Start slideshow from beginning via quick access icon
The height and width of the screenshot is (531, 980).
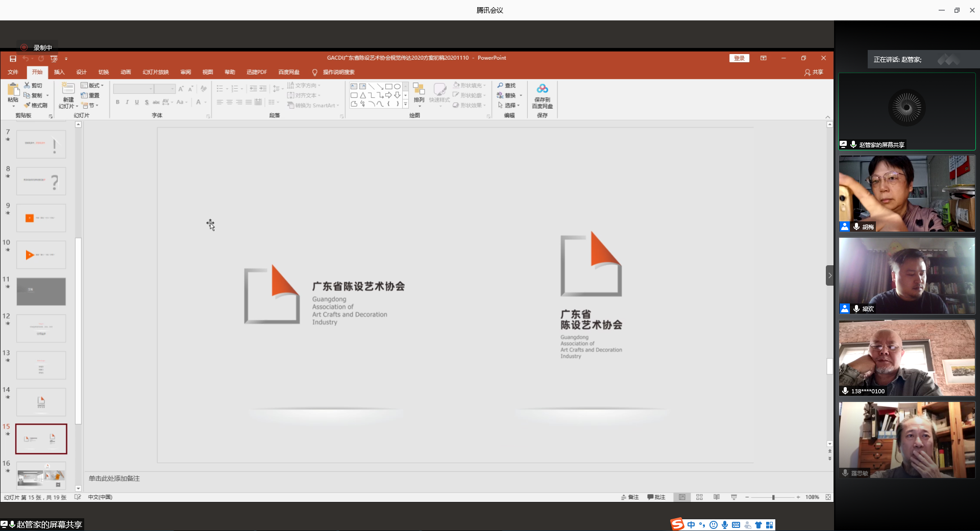click(54, 59)
